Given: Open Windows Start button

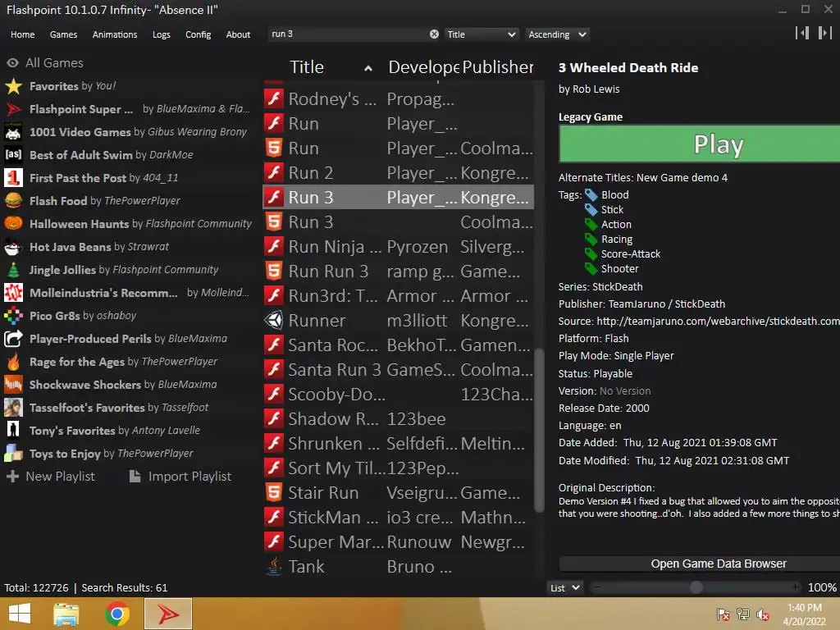Looking at the screenshot, I should click(x=20, y=614).
